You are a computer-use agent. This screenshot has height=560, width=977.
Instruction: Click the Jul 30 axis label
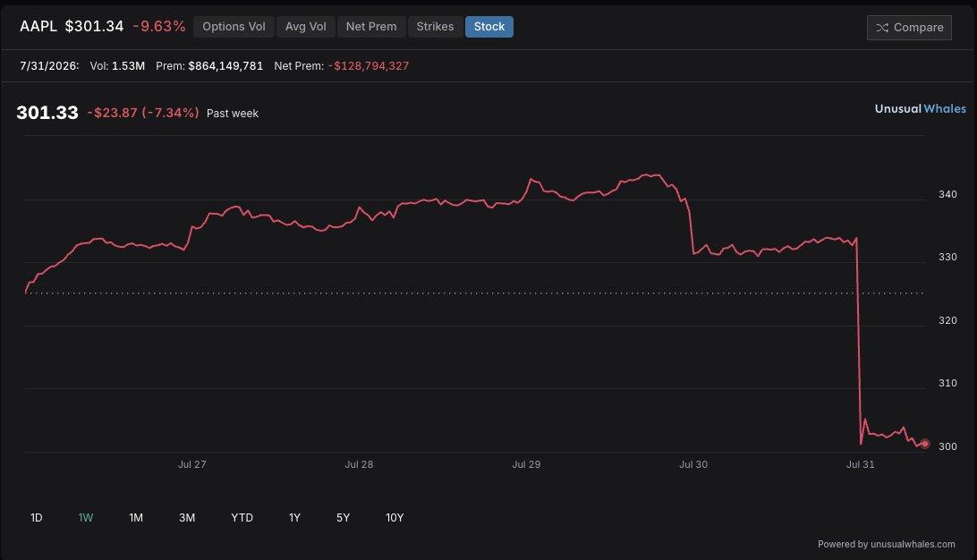tap(692, 464)
